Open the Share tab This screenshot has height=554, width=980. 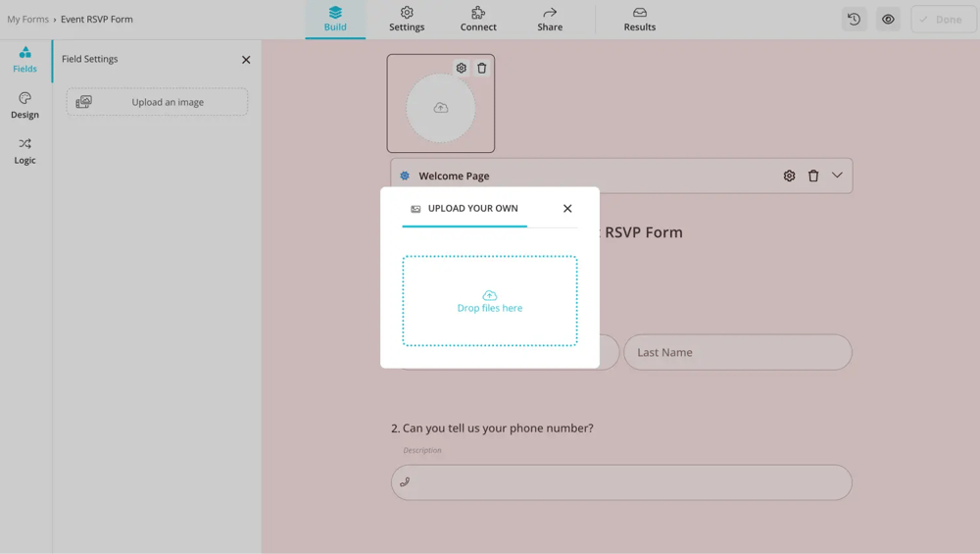tap(550, 20)
